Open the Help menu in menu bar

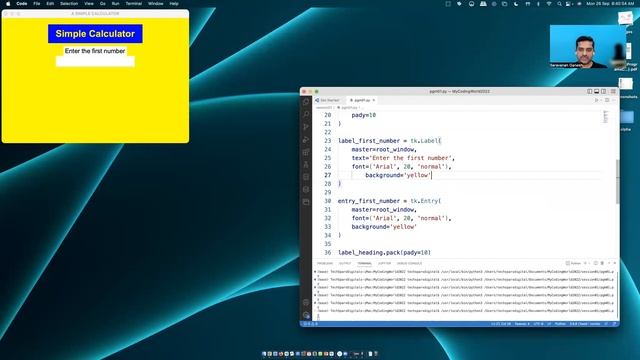point(174,4)
